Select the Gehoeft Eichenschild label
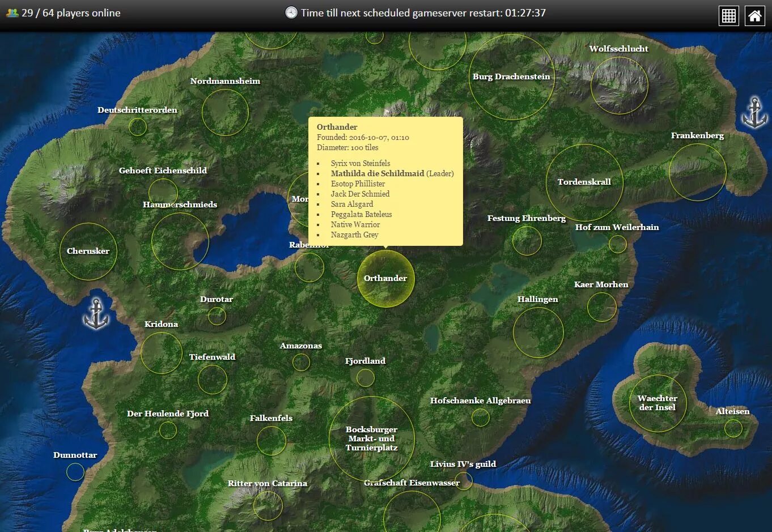The height and width of the screenshot is (532, 772). 163,171
